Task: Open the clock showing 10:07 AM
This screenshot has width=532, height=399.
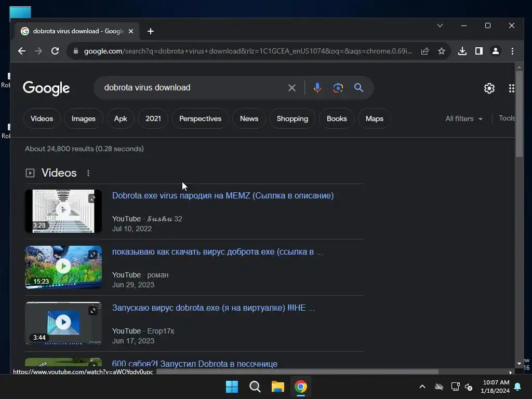Action: tap(495, 387)
